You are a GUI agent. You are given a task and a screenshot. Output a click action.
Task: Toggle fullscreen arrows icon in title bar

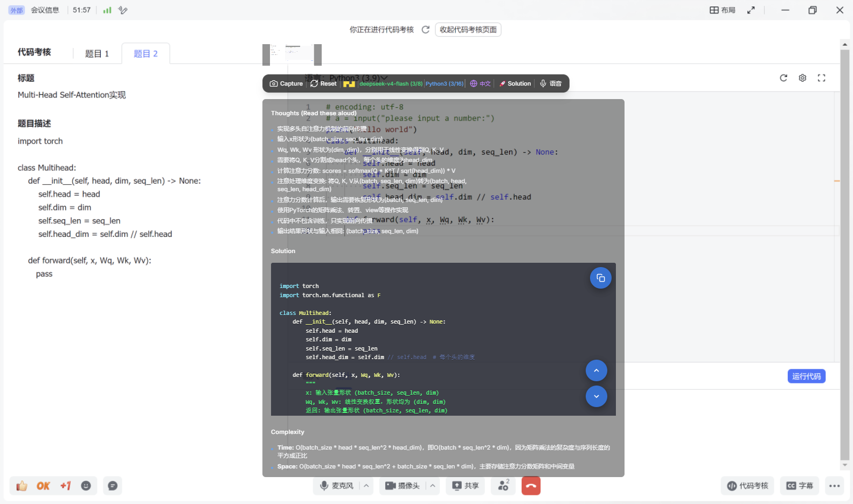(751, 10)
